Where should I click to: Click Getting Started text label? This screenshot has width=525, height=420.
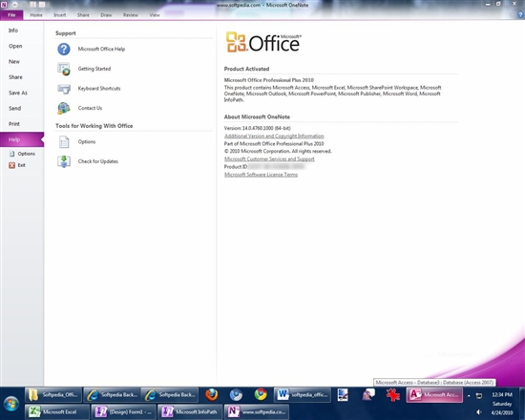pyautogui.click(x=94, y=69)
